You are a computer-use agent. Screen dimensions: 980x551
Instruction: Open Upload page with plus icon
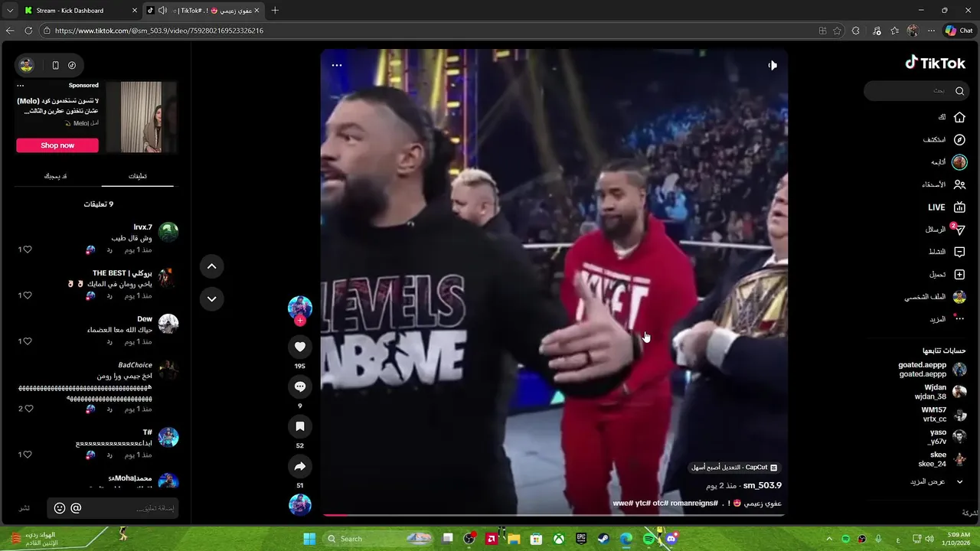[948, 274]
